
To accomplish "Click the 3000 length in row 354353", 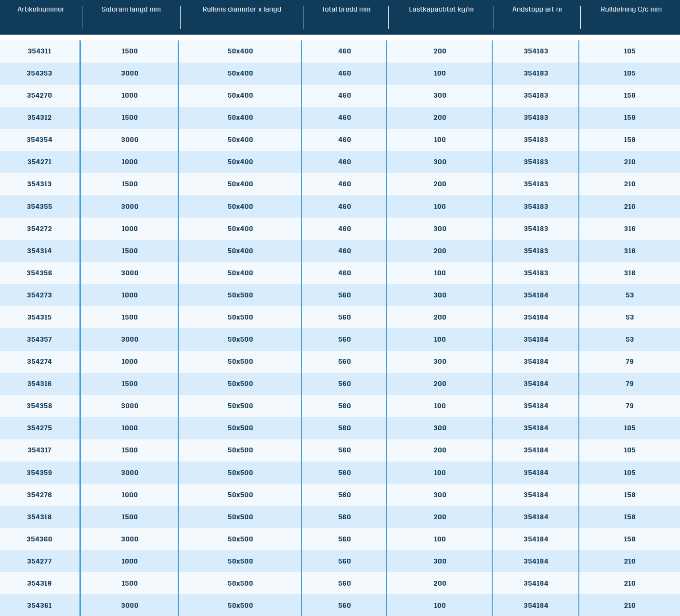I will [130, 73].
